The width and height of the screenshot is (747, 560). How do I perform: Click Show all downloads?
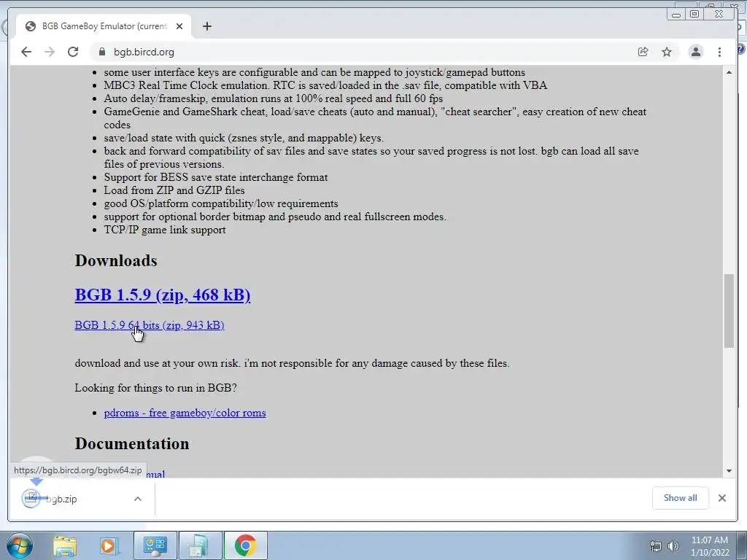(x=681, y=497)
